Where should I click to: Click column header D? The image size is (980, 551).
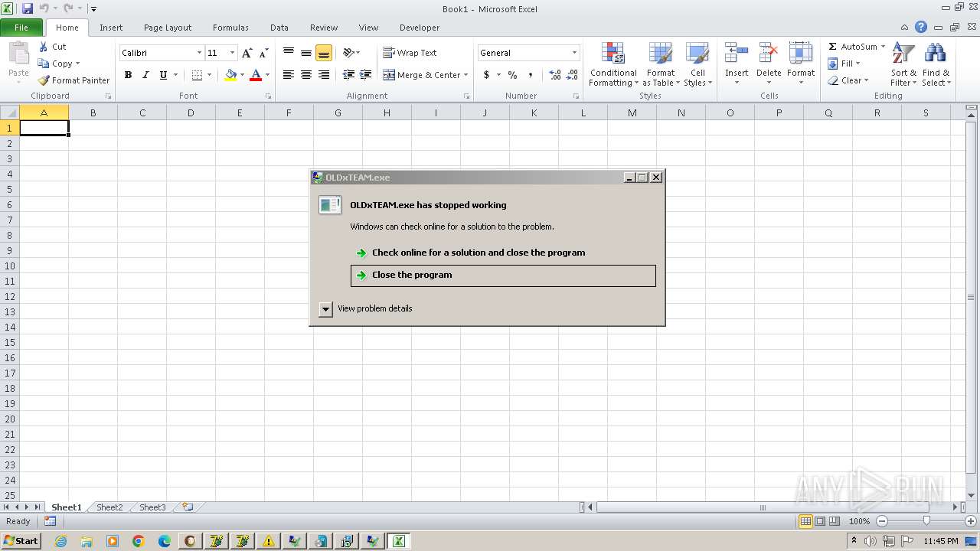191,112
